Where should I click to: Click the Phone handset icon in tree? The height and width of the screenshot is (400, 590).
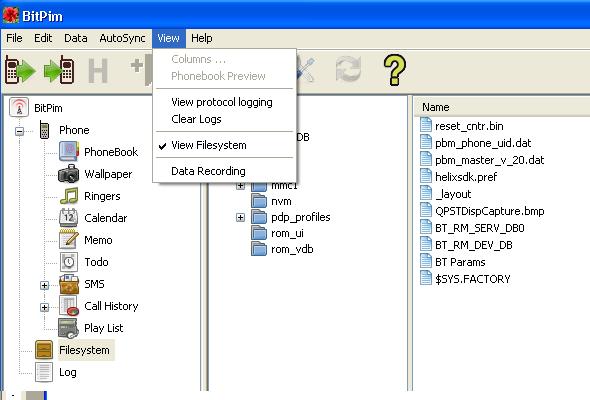coord(44,130)
